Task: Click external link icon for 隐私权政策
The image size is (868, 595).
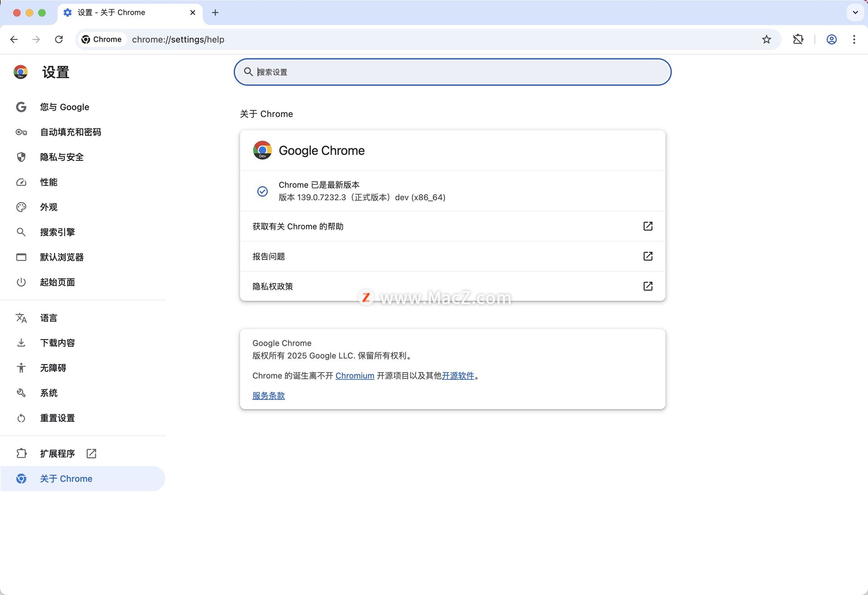Action: click(648, 286)
